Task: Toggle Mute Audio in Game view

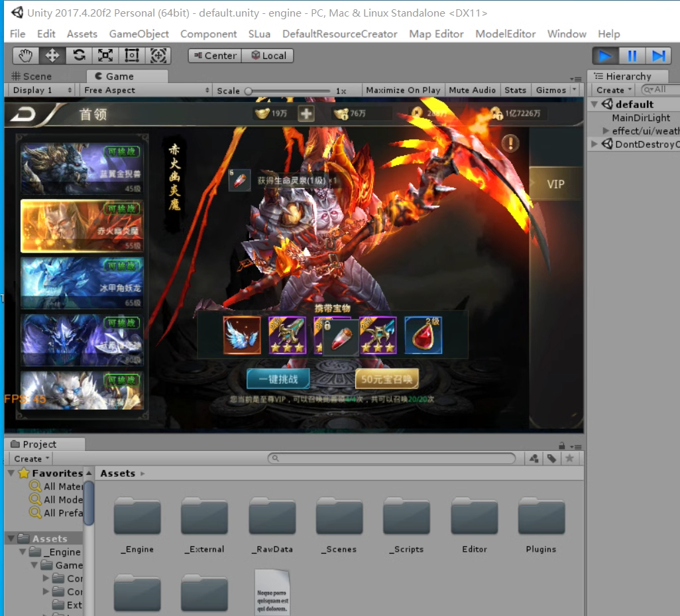Action: pos(472,90)
